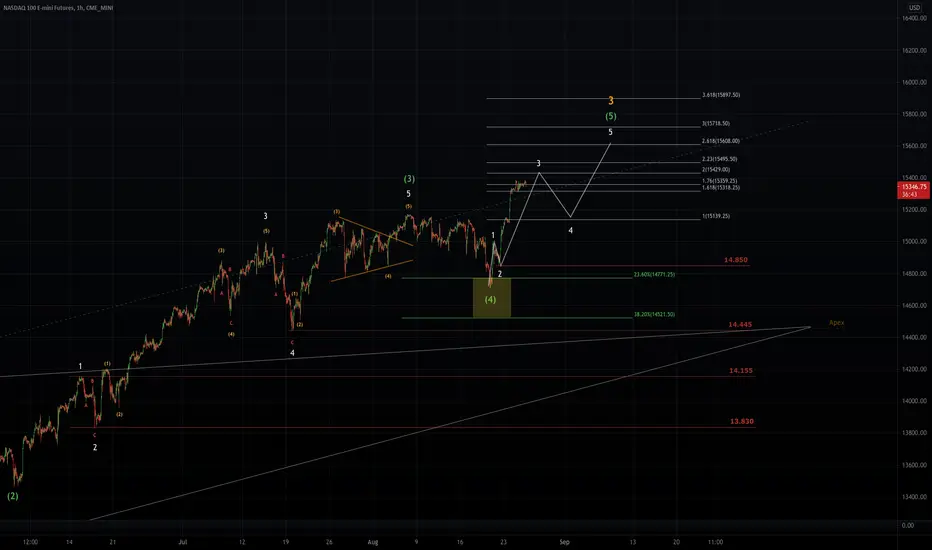Click the 12:00 time axis label
Viewport: 932px width, 550px height.
pyautogui.click(x=30, y=542)
